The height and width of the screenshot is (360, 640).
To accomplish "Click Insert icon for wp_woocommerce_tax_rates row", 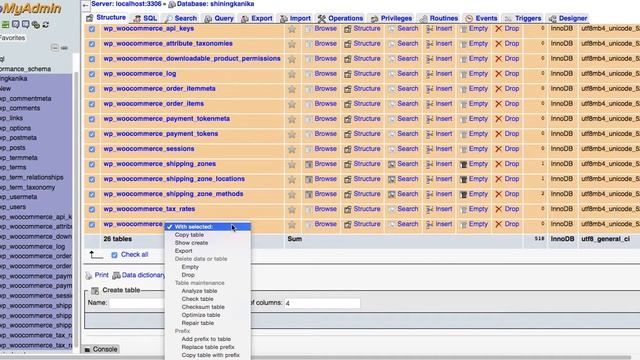I will [430, 210].
